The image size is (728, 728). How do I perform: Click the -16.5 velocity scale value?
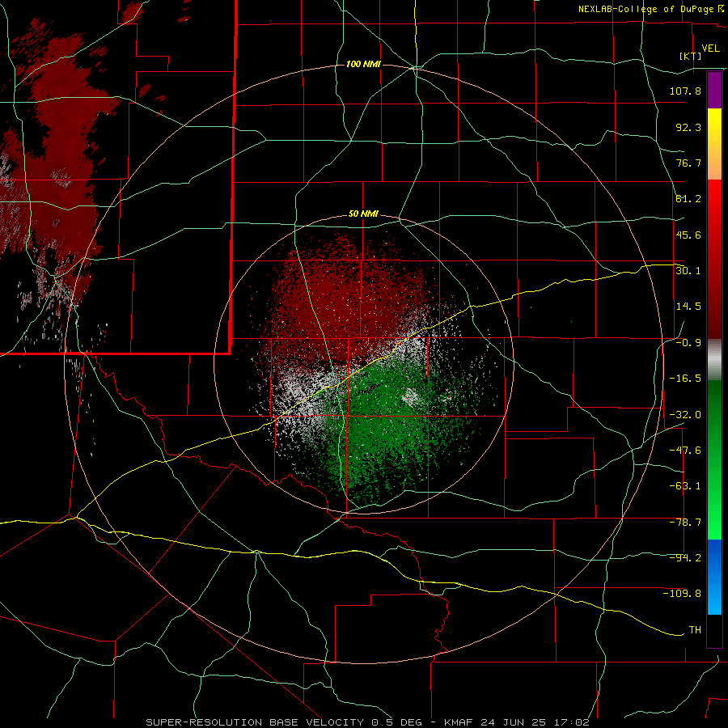tap(685, 379)
